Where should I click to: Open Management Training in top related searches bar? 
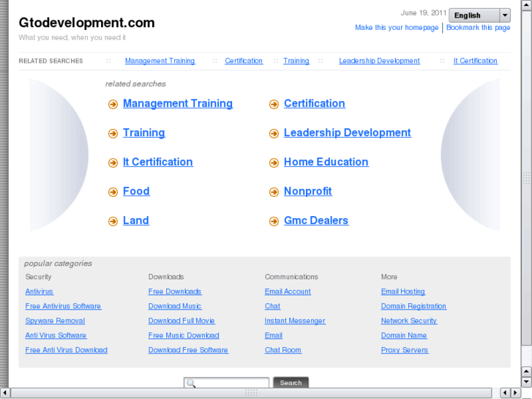[x=160, y=61]
